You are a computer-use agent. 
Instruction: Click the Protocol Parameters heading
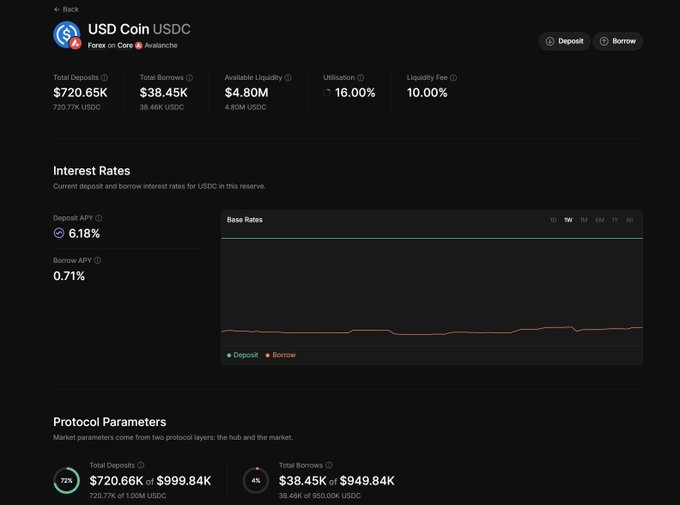(110, 422)
